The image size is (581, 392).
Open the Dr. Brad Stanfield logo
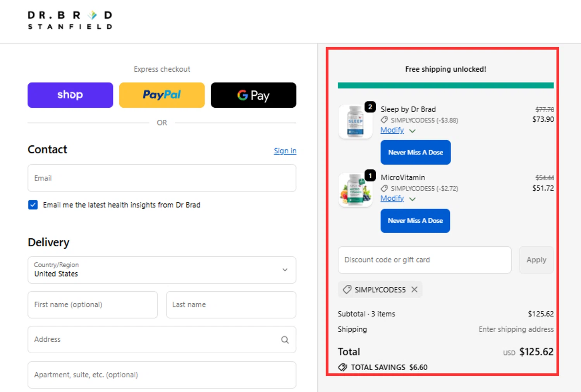pyautogui.click(x=70, y=20)
